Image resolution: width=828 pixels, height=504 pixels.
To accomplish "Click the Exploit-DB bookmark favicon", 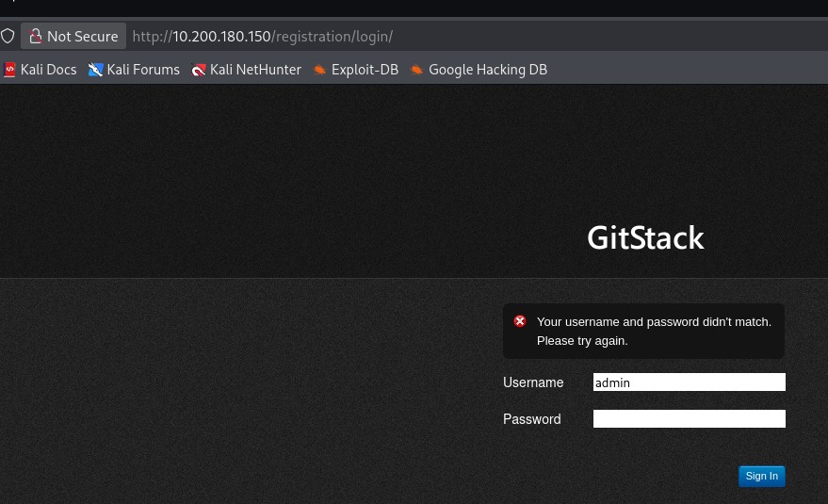I will tap(319, 70).
